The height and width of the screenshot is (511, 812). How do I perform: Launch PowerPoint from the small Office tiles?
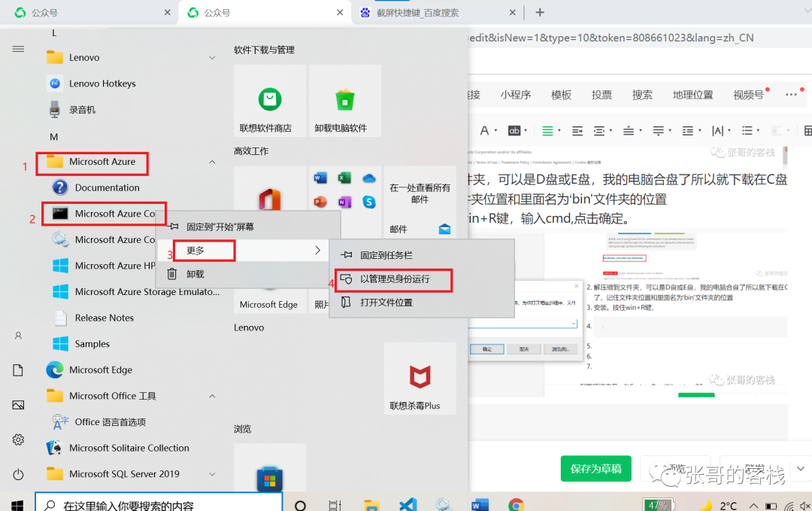click(x=320, y=202)
